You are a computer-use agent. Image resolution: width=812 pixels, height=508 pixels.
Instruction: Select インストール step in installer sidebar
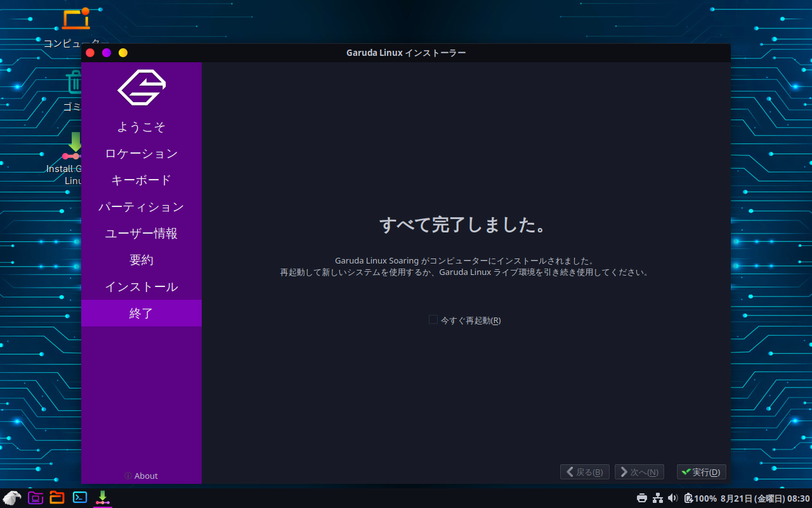(x=141, y=287)
